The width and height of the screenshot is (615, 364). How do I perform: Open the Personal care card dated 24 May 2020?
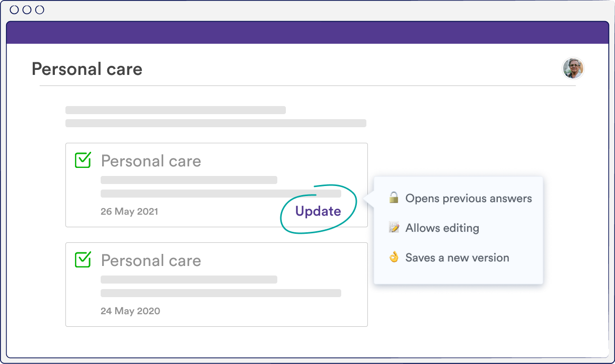coord(216,285)
